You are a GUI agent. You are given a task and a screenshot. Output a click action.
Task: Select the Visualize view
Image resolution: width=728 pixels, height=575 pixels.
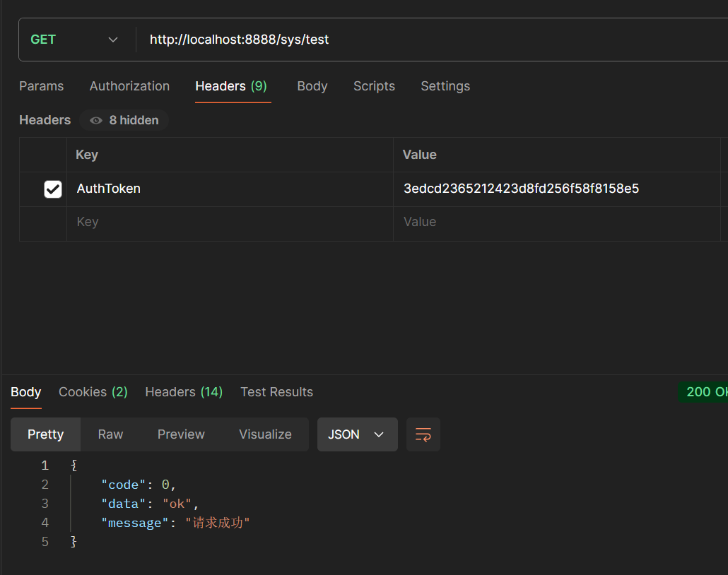point(265,434)
